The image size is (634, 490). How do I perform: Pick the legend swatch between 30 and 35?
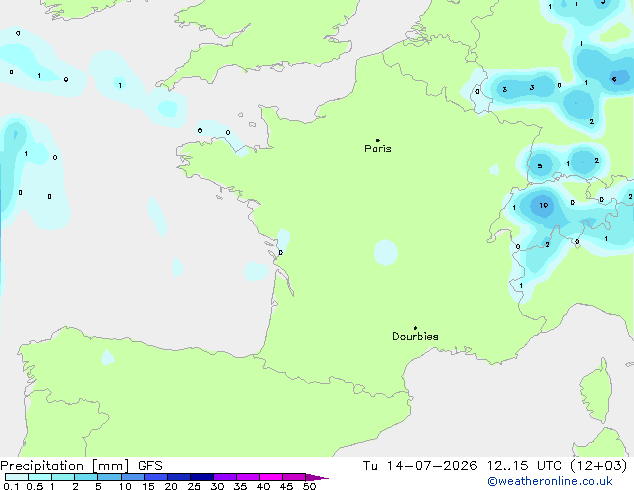click(224, 477)
